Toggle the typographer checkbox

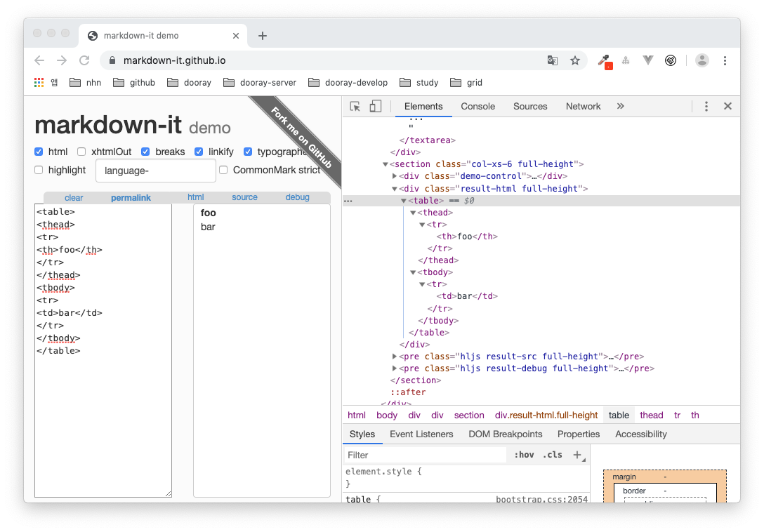click(x=248, y=152)
